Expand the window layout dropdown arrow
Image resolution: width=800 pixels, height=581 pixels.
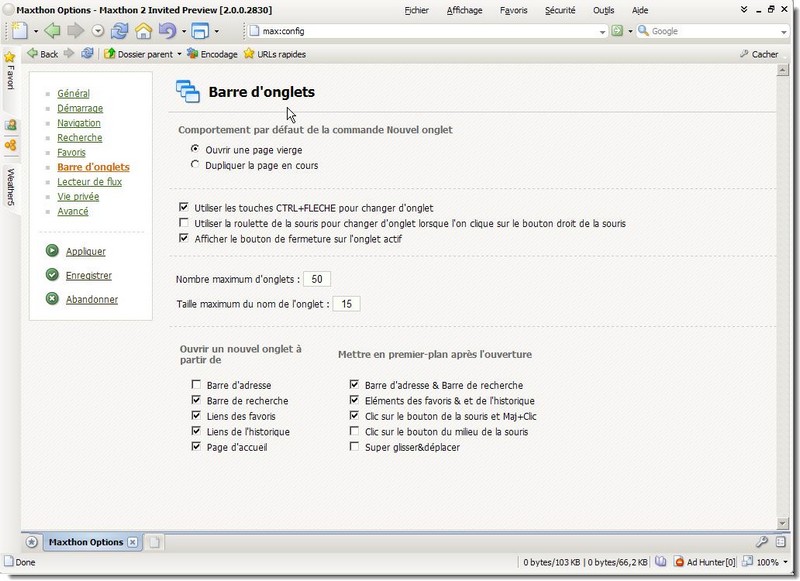click(216, 31)
